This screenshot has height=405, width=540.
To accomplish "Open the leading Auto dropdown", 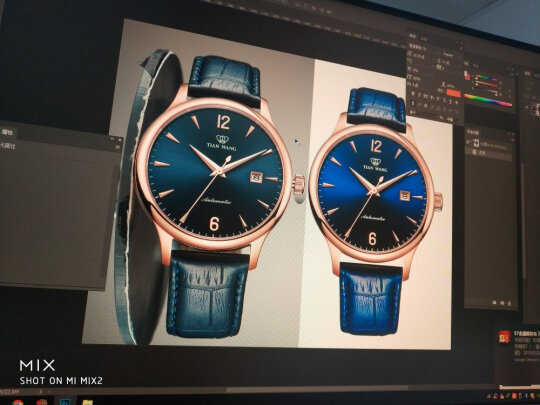I will coord(448,55).
